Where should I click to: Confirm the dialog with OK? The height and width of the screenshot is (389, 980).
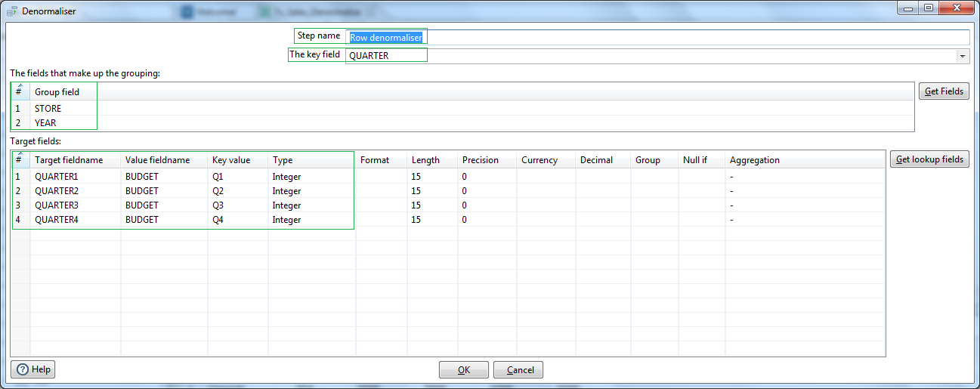(464, 370)
